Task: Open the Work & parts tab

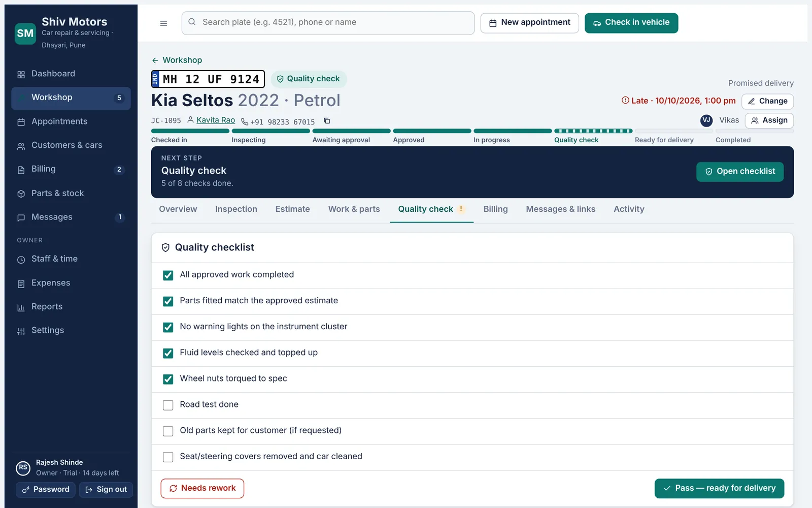Action: [x=354, y=209]
